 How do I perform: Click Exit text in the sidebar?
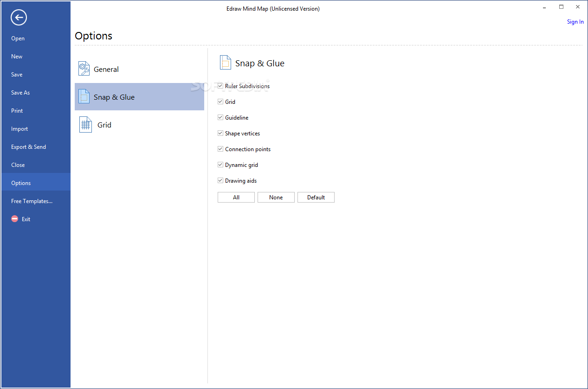tap(26, 219)
